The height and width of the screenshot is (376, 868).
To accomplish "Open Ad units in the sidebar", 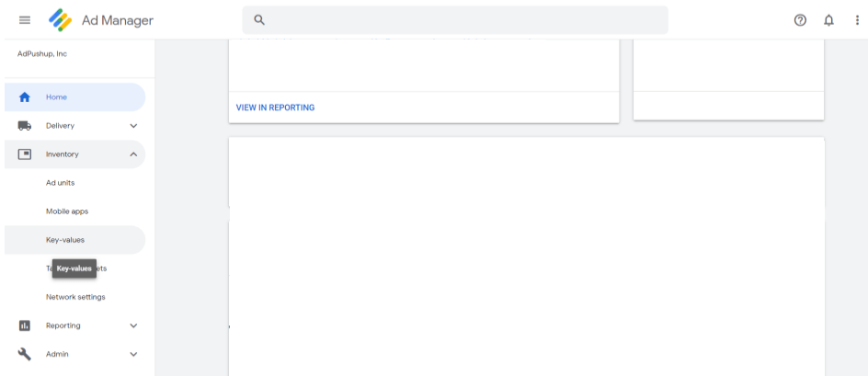I will 61,183.
